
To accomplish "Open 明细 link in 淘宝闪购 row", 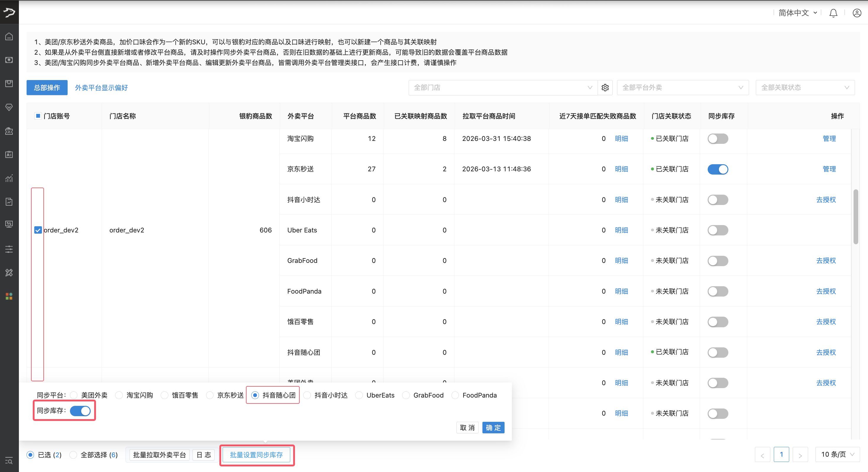I will [x=621, y=139].
